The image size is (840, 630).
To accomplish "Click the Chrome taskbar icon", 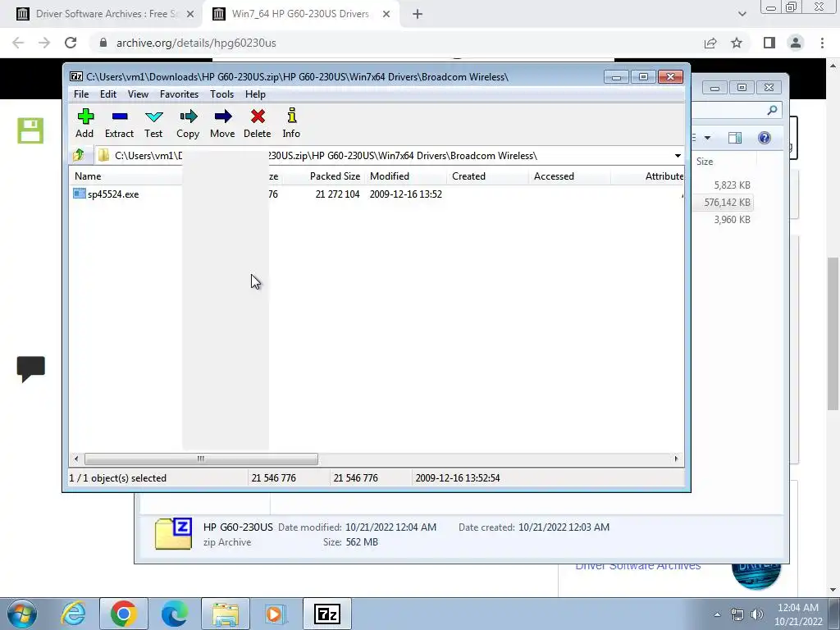I will pyautogui.click(x=124, y=614).
